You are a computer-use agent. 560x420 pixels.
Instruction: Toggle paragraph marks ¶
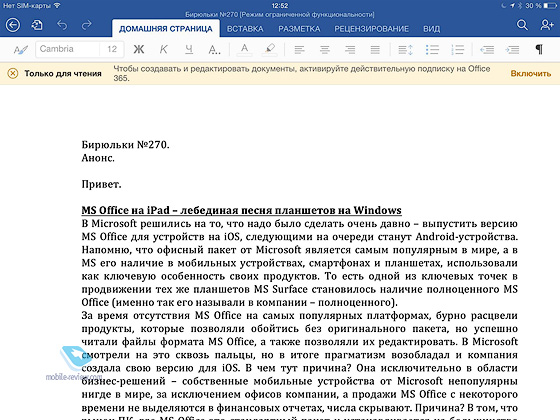click(x=539, y=49)
